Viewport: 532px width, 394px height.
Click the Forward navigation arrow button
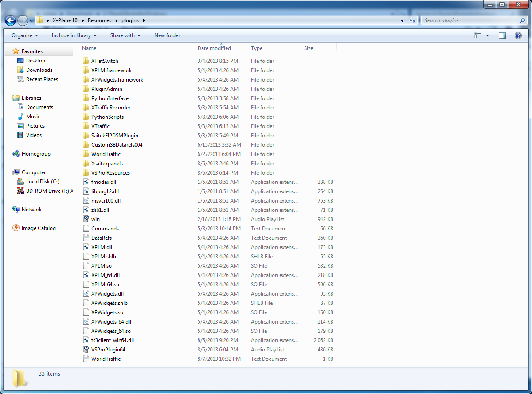pyautogui.click(x=23, y=20)
